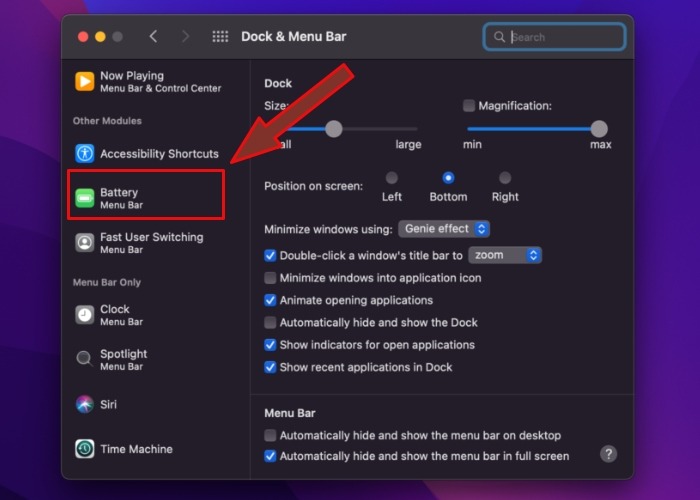Open the Now Playing module icon

(84, 81)
